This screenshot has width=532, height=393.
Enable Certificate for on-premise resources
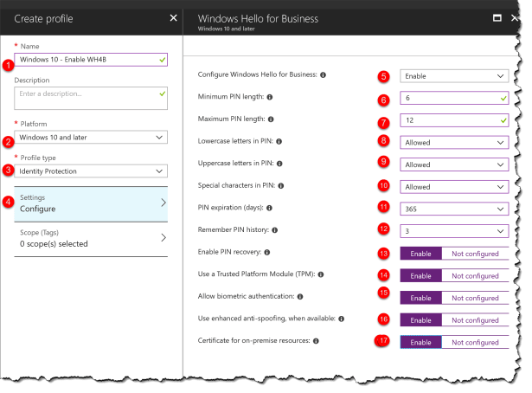pyautogui.click(x=420, y=343)
